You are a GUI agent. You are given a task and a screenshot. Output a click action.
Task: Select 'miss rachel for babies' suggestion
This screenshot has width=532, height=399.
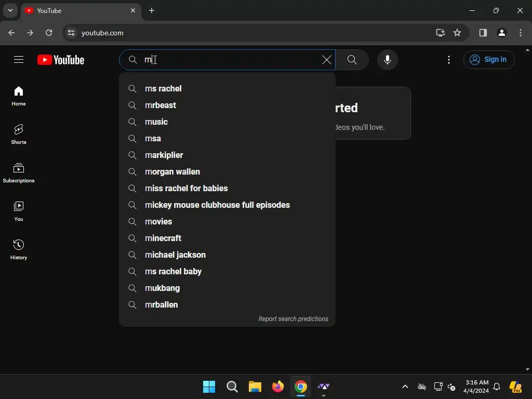click(227, 188)
